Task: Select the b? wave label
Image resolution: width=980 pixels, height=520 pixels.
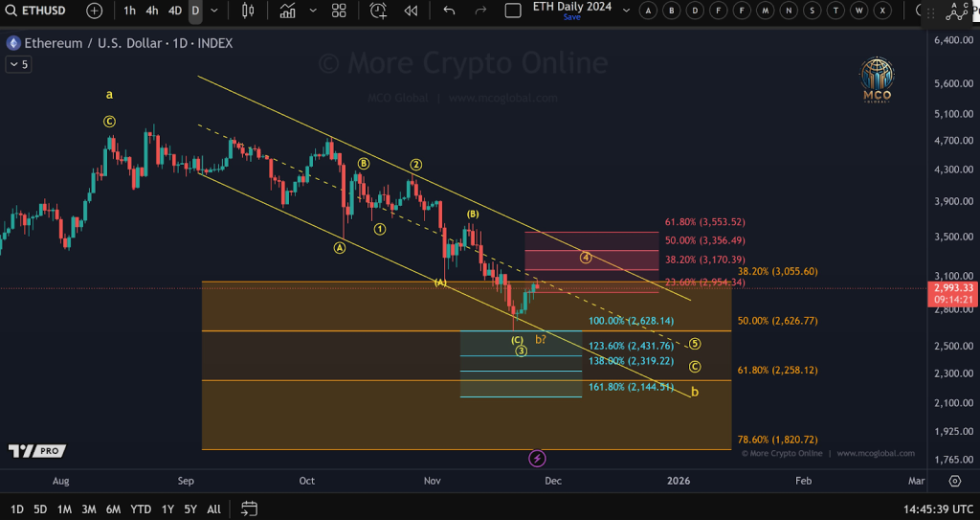Action: [542, 340]
